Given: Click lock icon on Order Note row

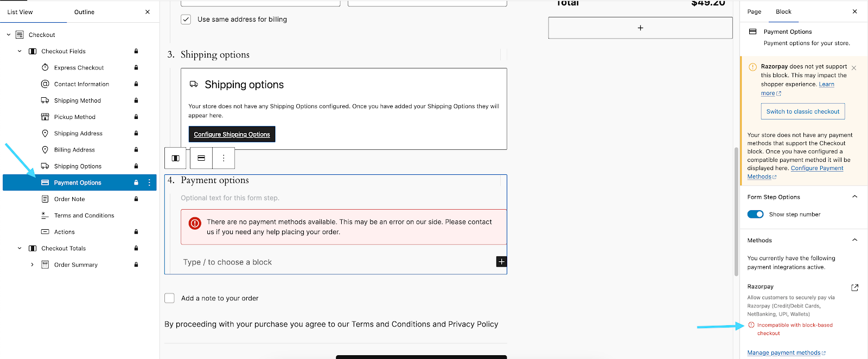Looking at the screenshot, I should click(136, 199).
